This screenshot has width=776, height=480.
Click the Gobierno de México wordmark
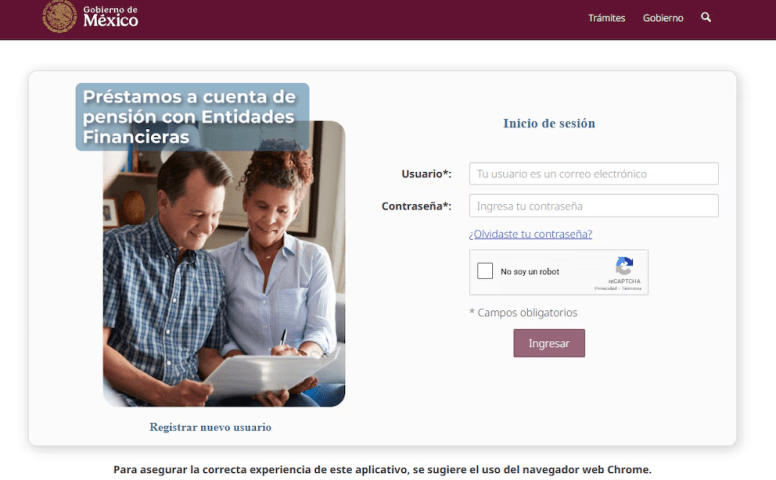coord(110,17)
